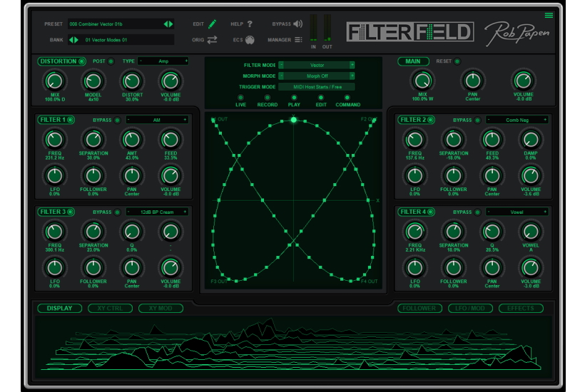The height and width of the screenshot is (392, 585).
Task: Open the FILTER MODE Vector dropdown
Action: tap(316, 65)
